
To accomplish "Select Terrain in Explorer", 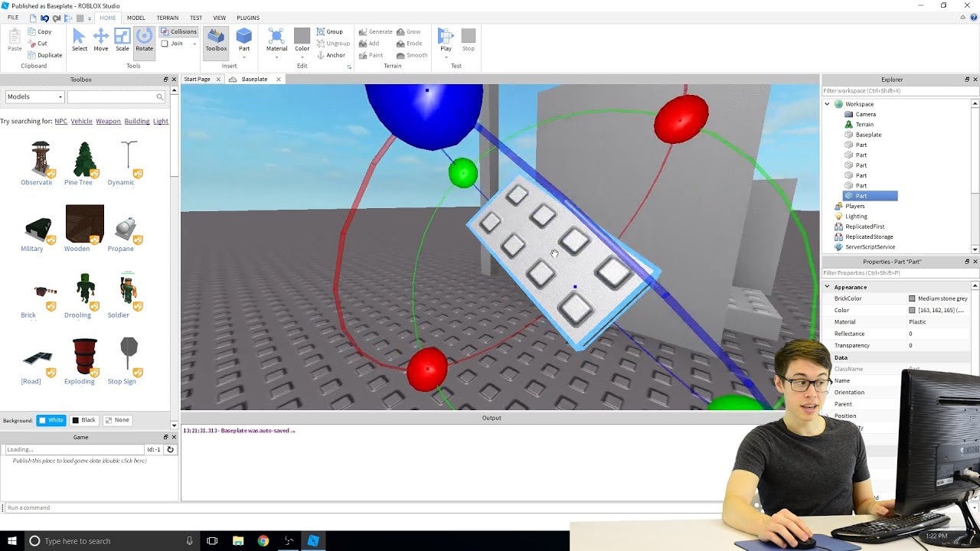I will 864,125.
